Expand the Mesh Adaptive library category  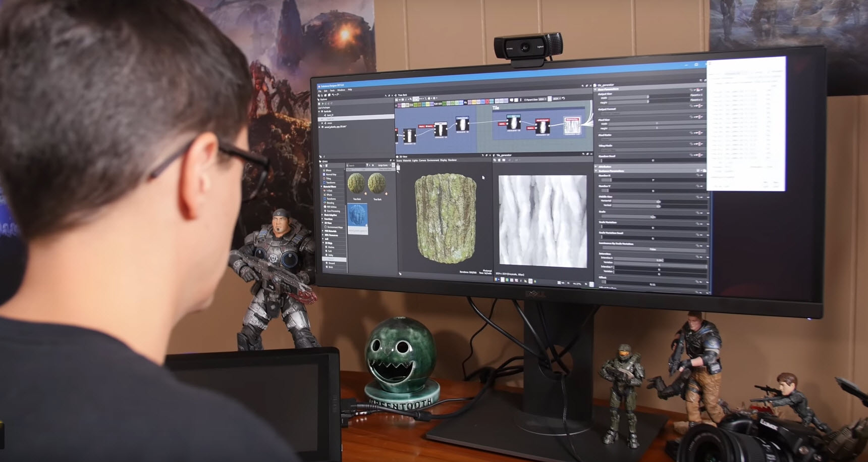[x=322, y=215]
